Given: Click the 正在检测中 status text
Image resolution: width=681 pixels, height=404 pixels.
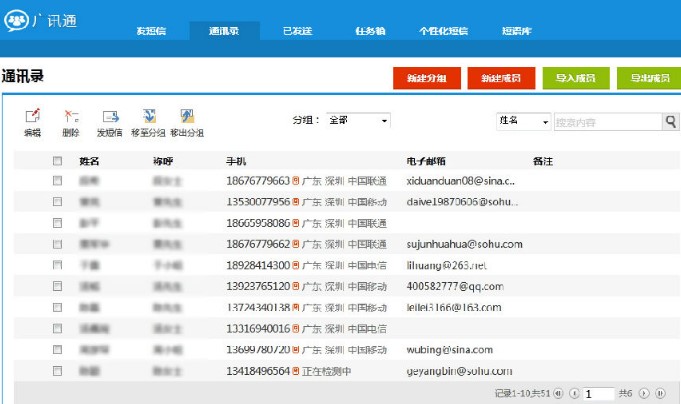Looking at the screenshot, I should 327,371.
